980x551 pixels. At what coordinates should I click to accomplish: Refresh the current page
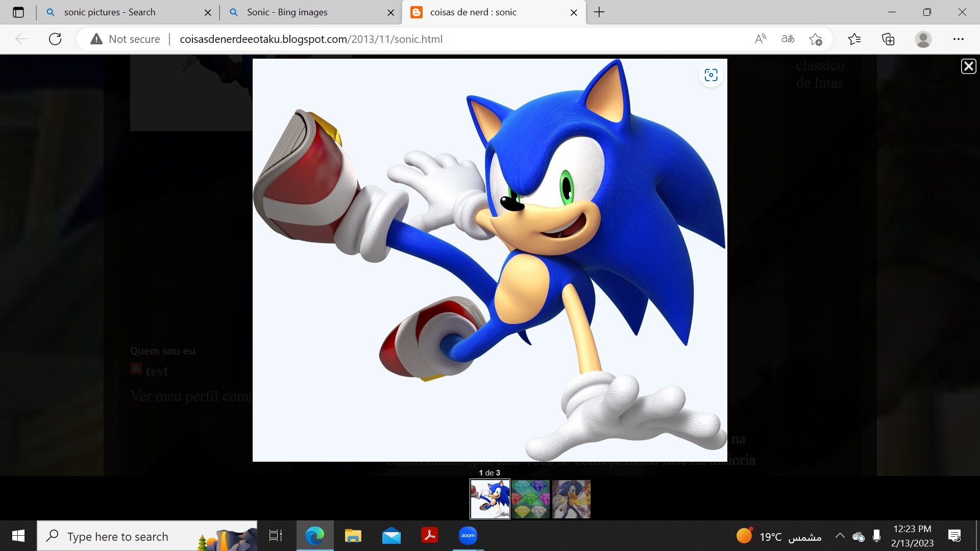pyautogui.click(x=55, y=39)
